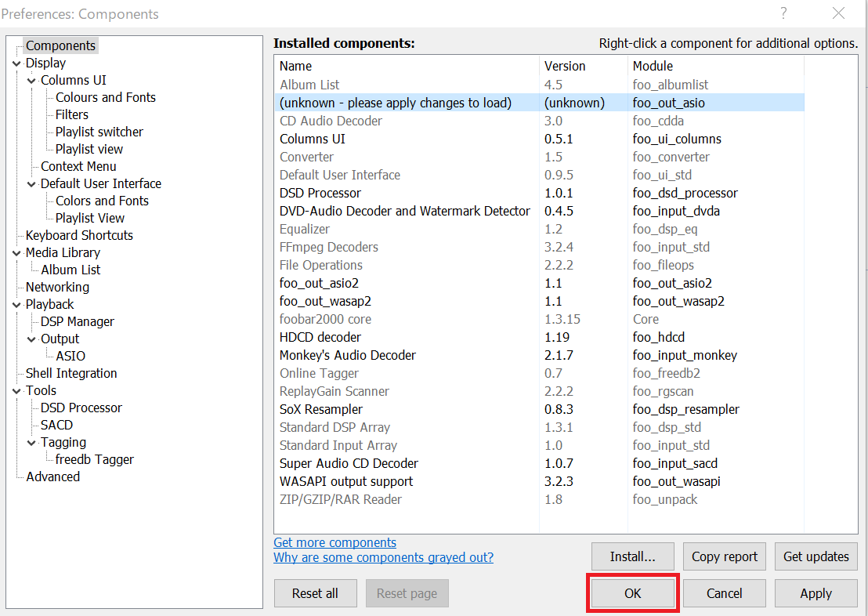Select the ReplayGain Scanner component

click(x=540, y=391)
